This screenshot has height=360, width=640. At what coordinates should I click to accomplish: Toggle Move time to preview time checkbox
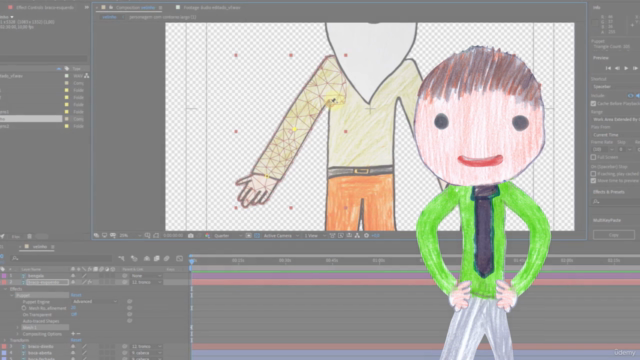click(593, 180)
